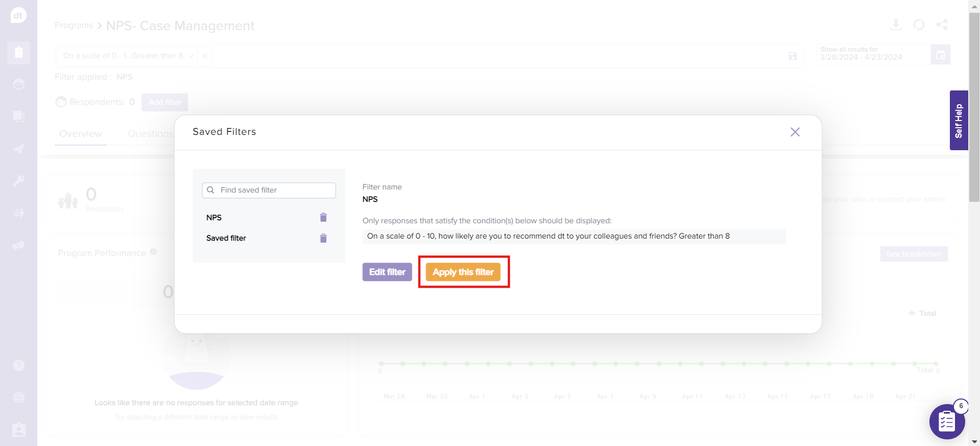Click the share icon in header
The height and width of the screenshot is (446, 980).
coord(942,25)
